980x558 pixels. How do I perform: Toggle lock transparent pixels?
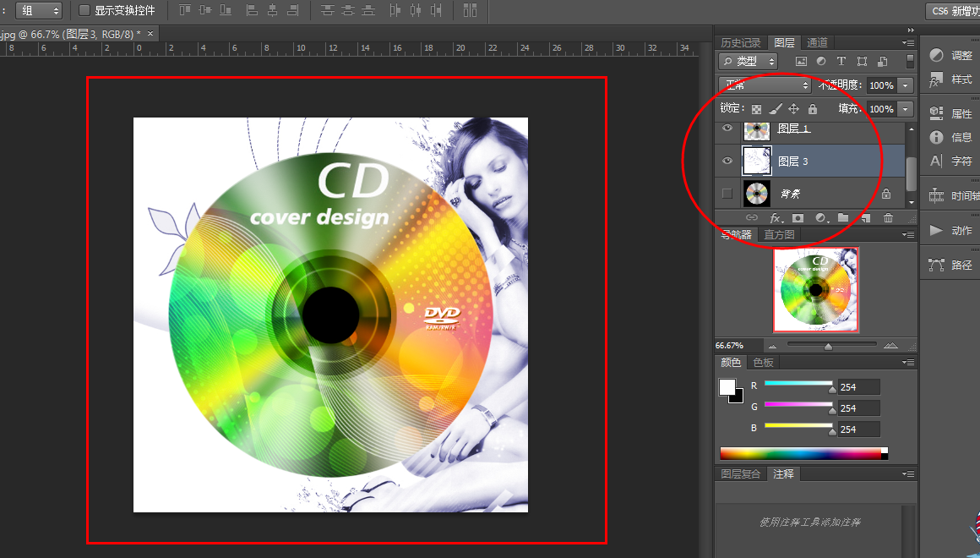[x=756, y=109]
